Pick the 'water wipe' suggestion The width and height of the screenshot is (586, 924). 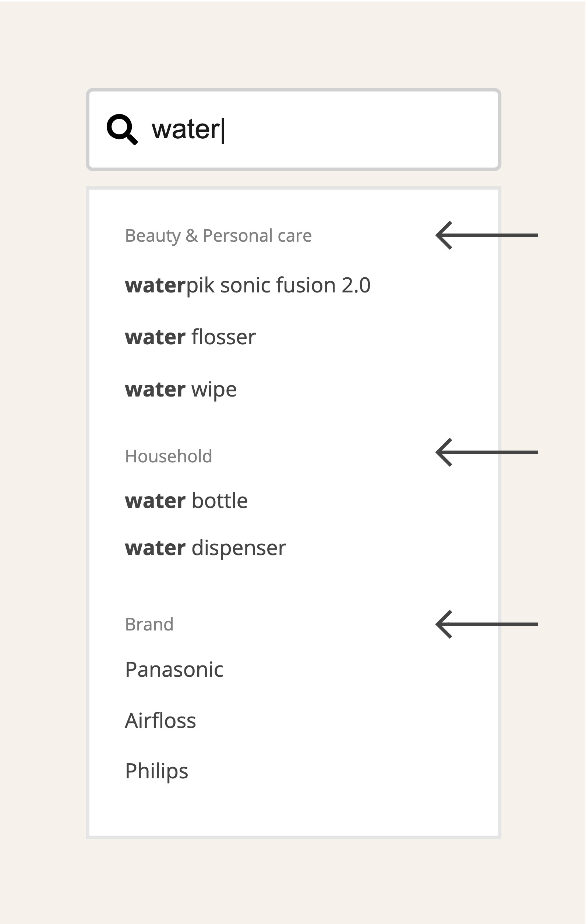tap(181, 390)
